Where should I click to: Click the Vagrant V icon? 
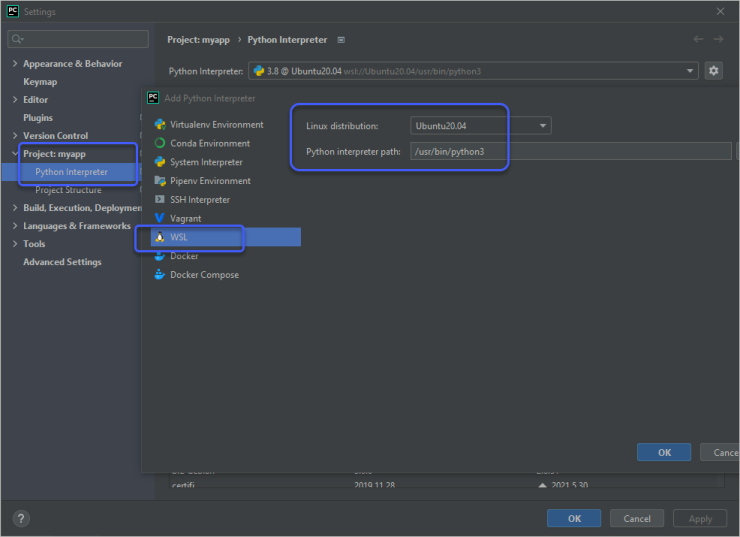pos(160,218)
